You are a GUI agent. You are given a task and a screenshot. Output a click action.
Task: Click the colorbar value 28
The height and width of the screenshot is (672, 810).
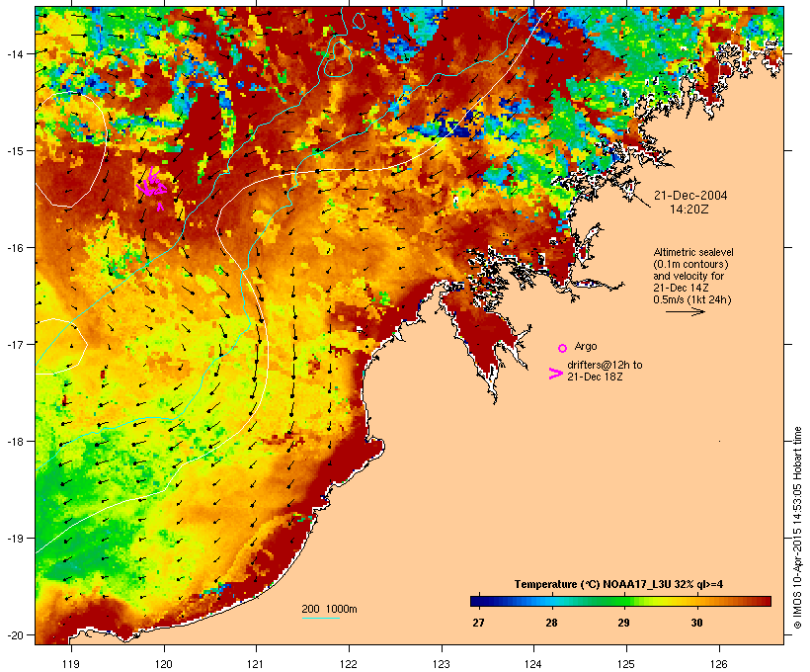pyautogui.click(x=551, y=623)
